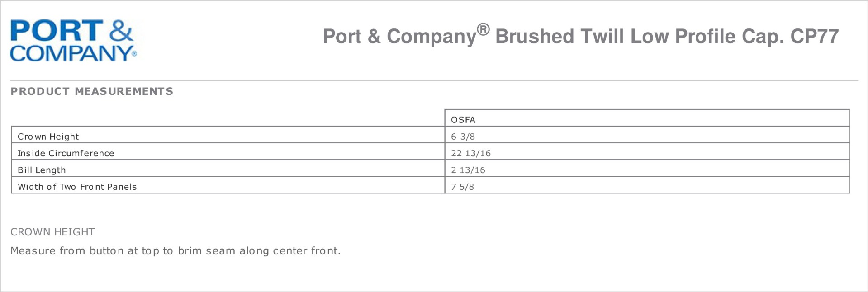Click the 'Measure from button at top' instruction text
The width and height of the screenshot is (868, 292).
click(175, 251)
